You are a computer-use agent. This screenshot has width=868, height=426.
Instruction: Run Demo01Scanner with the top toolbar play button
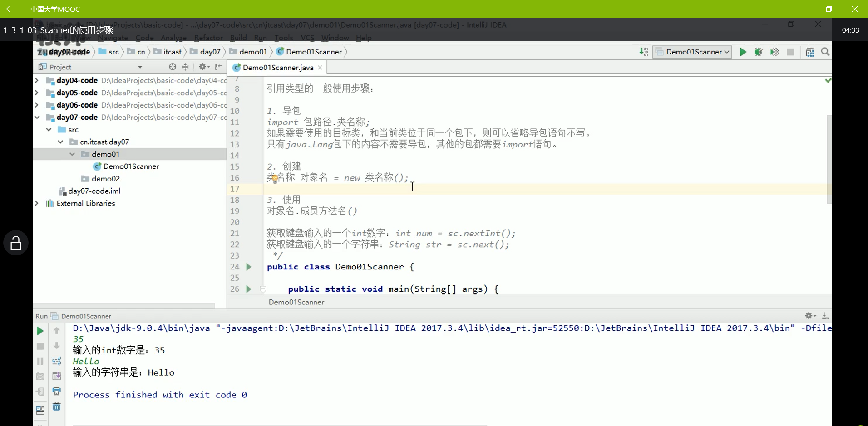743,52
